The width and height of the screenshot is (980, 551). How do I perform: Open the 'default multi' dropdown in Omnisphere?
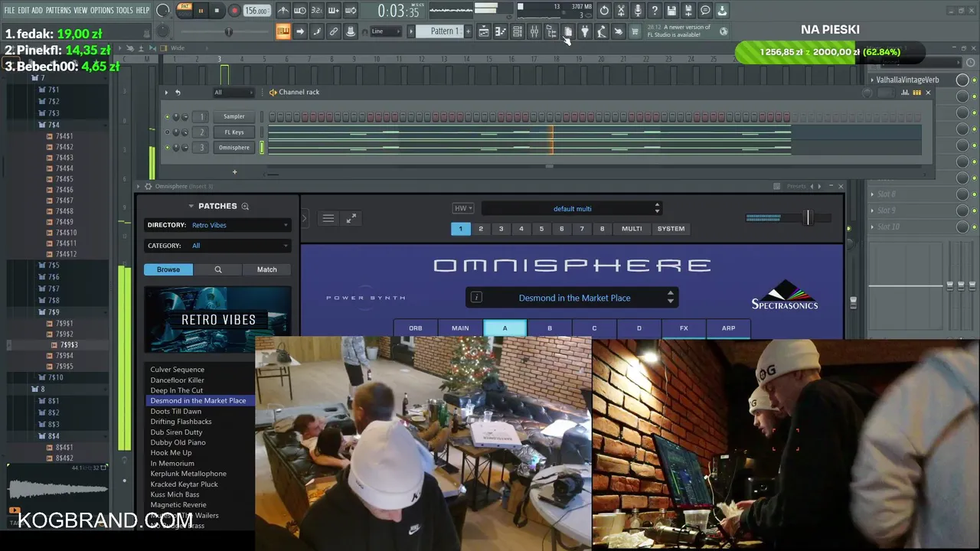[573, 208]
